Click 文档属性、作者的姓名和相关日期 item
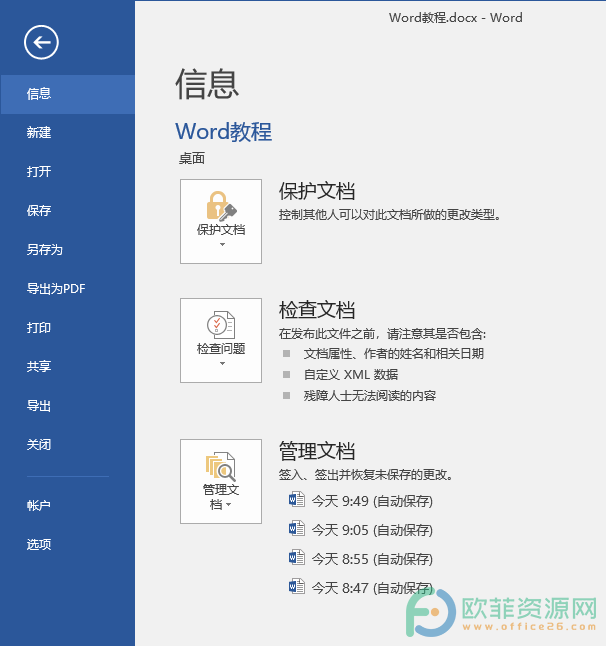 tap(393, 354)
